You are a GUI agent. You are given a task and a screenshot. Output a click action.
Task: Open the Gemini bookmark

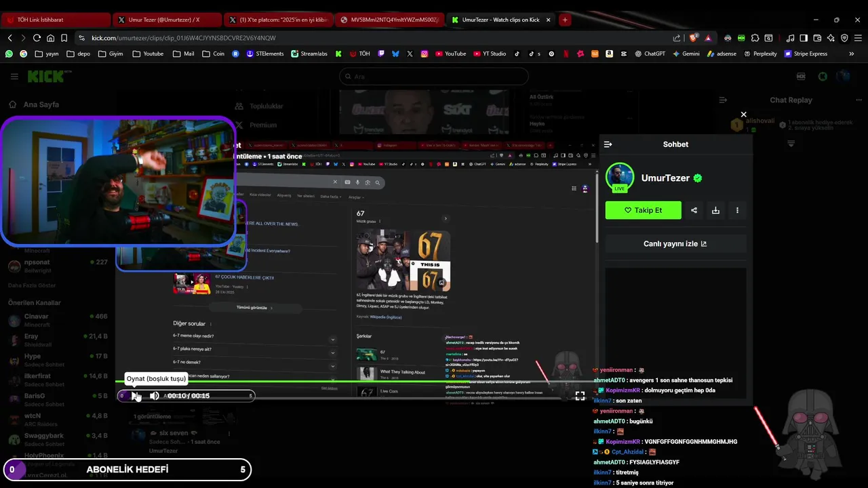click(x=686, y=54)
